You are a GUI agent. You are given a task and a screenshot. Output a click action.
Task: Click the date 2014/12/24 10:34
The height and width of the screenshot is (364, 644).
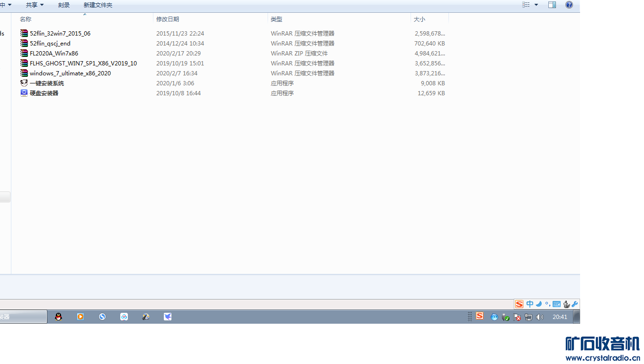coord(180,43)
